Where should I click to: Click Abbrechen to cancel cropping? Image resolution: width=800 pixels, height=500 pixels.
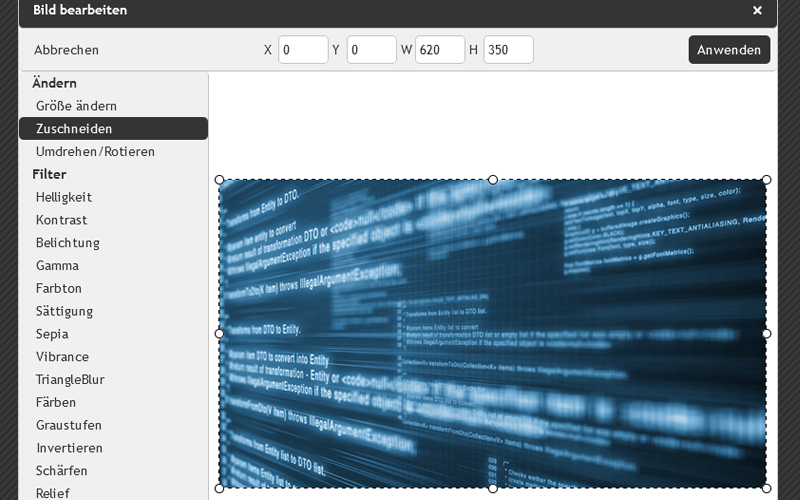[x=66, y=50]
